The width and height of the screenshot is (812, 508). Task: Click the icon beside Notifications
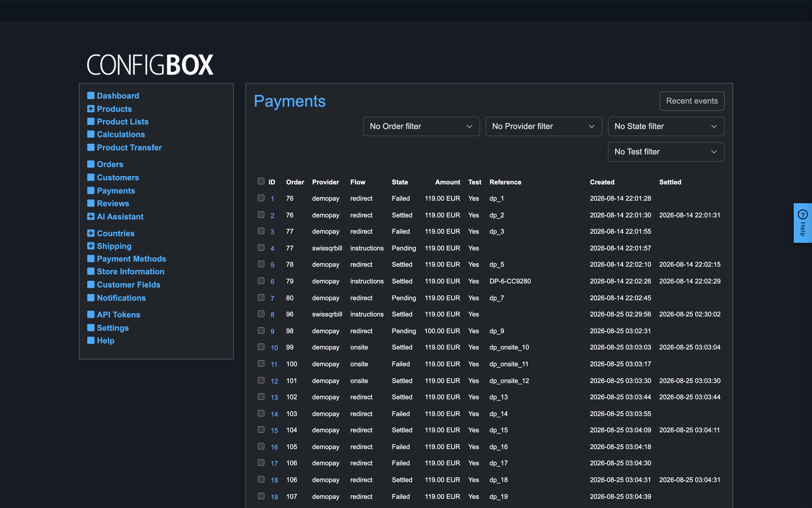tap(91, 298)
